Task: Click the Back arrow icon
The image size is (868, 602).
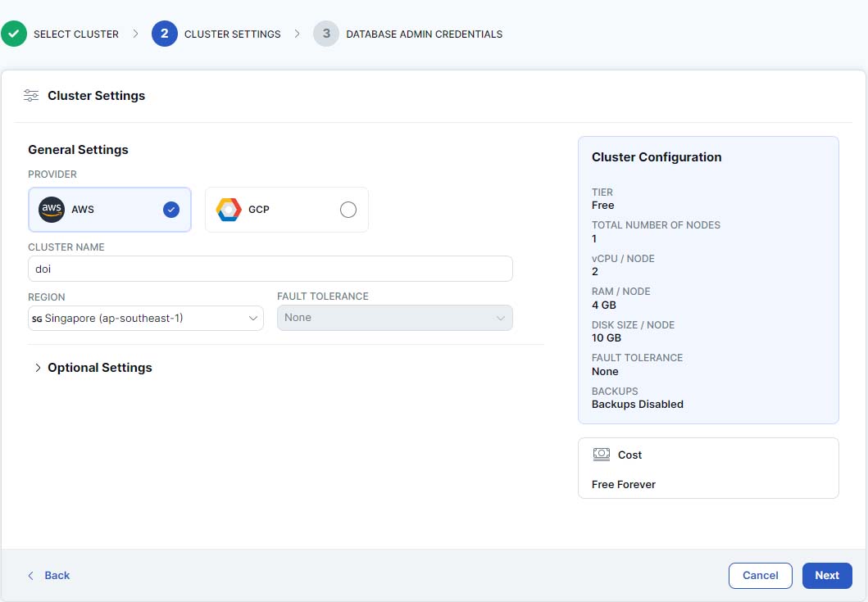Action: 31,576
